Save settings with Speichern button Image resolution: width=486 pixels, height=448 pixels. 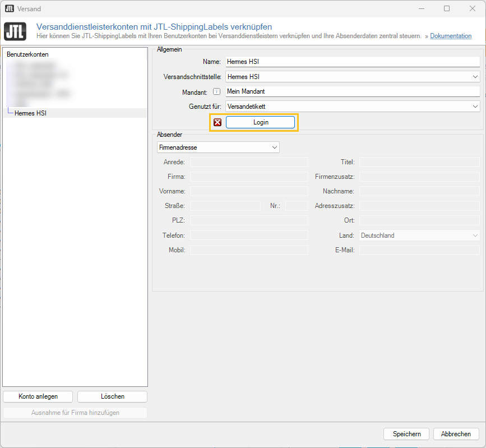(x=406, y=434)
